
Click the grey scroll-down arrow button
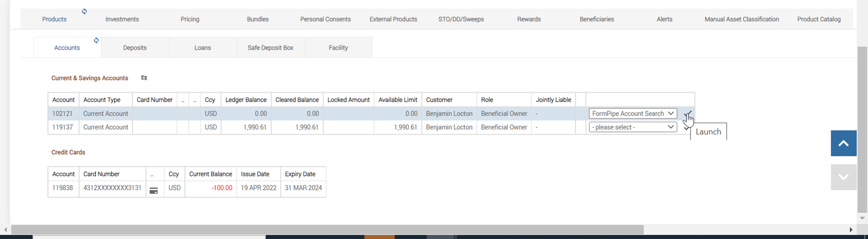coord(843,177)
